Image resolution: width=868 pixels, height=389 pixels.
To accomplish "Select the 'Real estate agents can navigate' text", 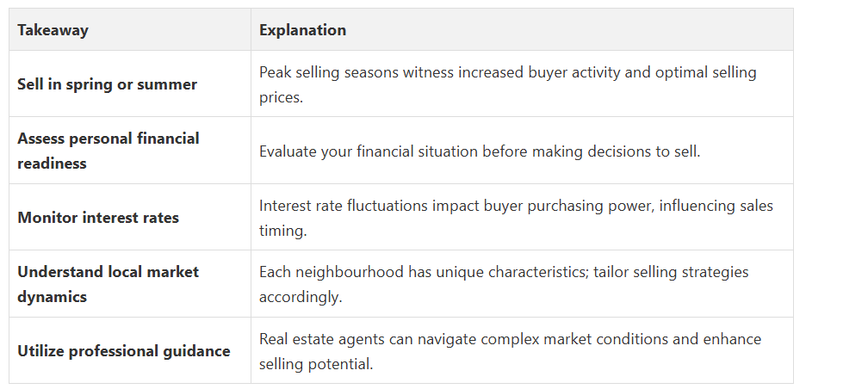I will (x=510, y=351).
